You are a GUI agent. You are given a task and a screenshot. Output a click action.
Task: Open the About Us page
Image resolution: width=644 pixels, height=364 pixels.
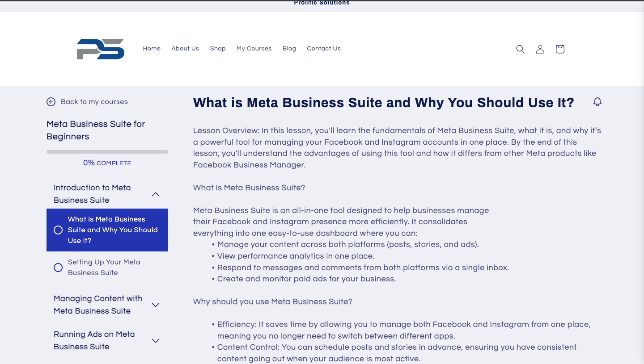click(x=185, y=49)
